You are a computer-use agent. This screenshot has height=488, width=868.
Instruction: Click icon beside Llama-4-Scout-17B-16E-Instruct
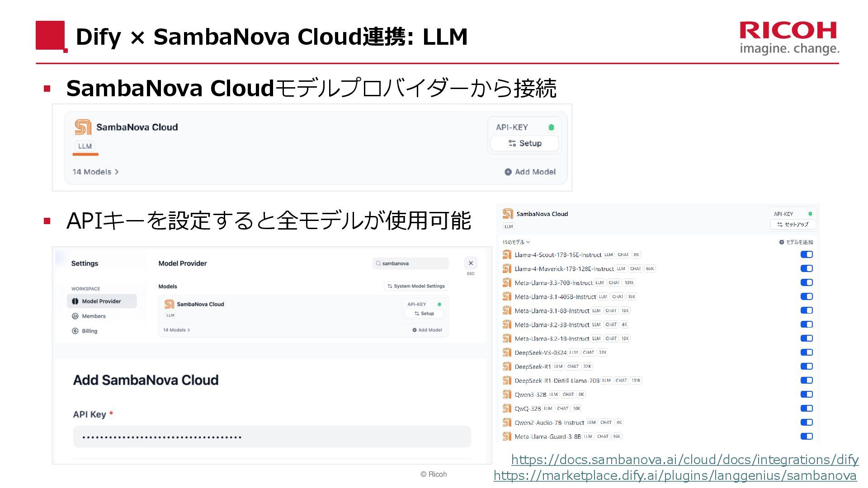click(507, 255)
